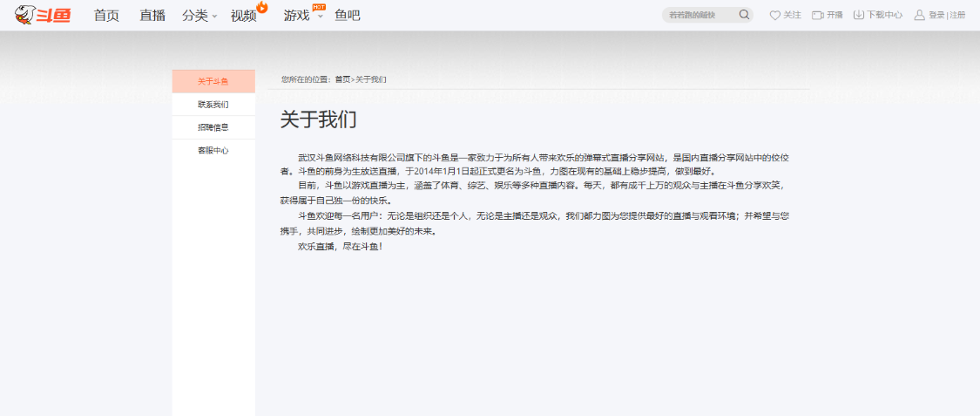Click the paragraph starting 斗鱼欢迎每一名用户
980x416 pixels.
(534, 223)
